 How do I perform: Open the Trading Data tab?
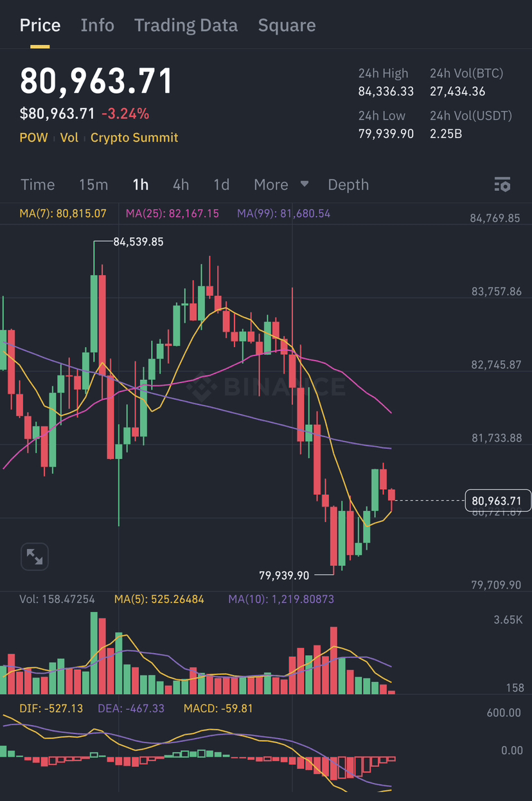point(186,26)
